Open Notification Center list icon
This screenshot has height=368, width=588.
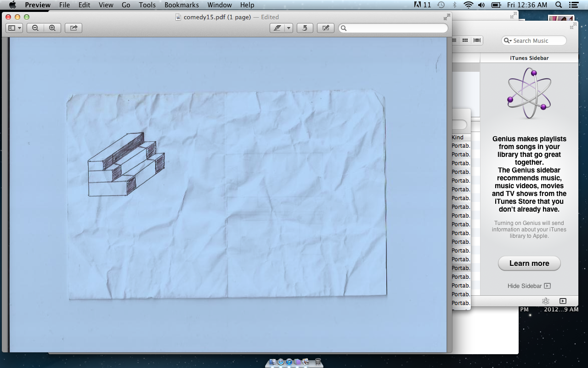(573, 5)
